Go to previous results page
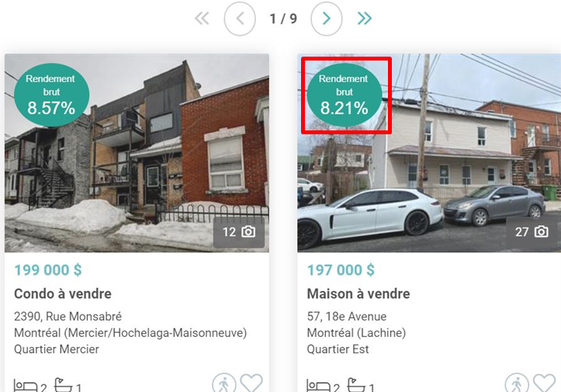 240,19
